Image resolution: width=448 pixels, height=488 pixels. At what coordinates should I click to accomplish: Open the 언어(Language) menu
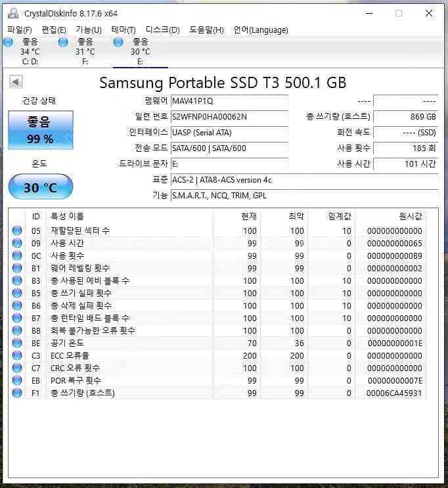click(x=261, y=30)
